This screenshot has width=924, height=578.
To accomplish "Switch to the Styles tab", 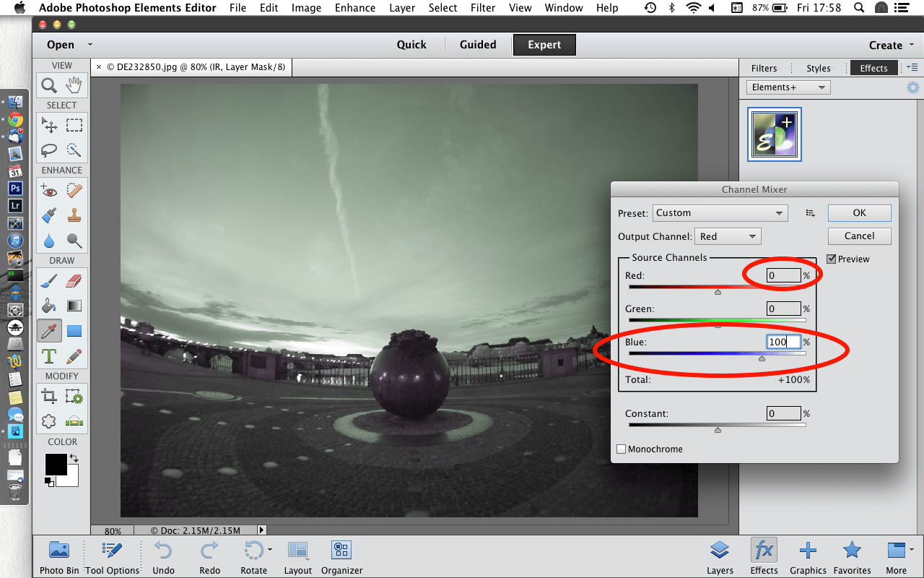I will click(x=819, y=68).
